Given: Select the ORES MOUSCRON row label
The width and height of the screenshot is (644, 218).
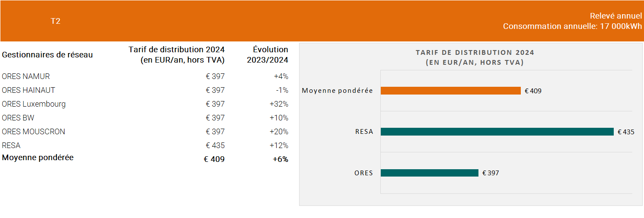Looking at the screenshot, I should coord(34,132).
